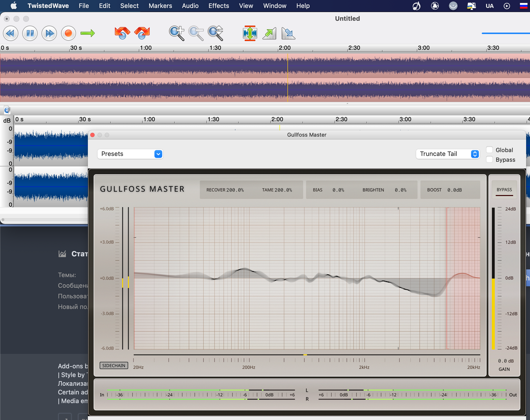Viewport: 530px width, 420px height.
Task: Apply fade out with blue arrow icon
Action: [288, 33]
